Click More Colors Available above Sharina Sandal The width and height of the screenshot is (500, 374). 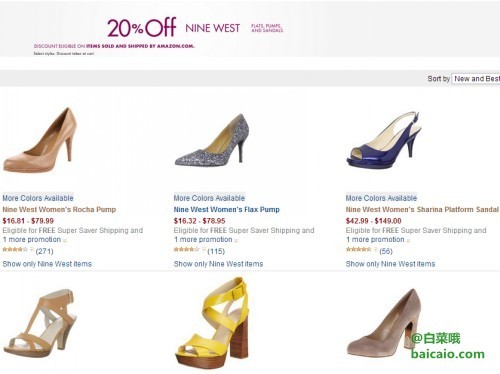381,198
